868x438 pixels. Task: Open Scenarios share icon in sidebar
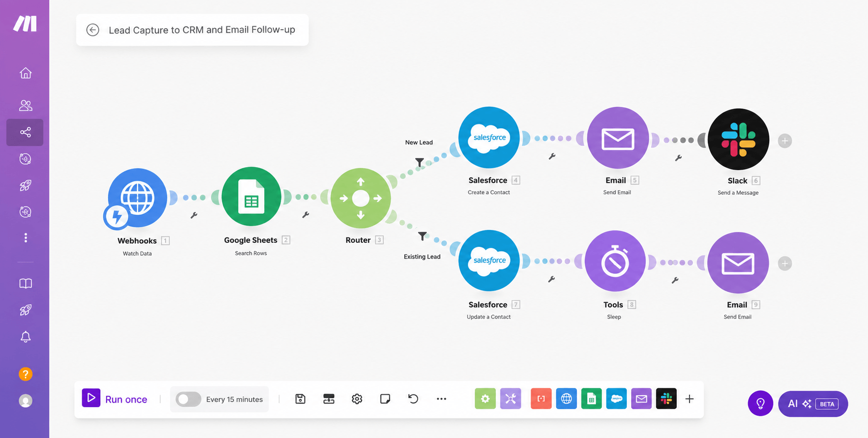(x=25, y=132)
